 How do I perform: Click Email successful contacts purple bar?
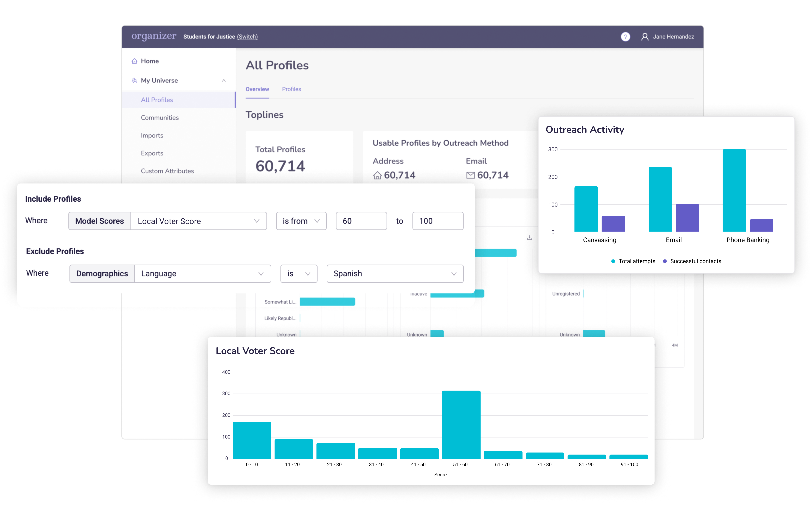point(687,218)
